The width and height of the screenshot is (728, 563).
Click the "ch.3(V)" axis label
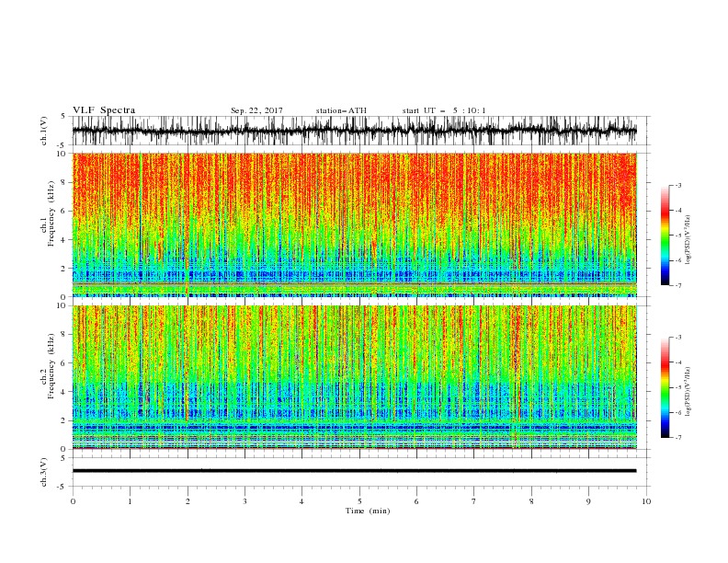pyautogui.click(x=44, y=472)
